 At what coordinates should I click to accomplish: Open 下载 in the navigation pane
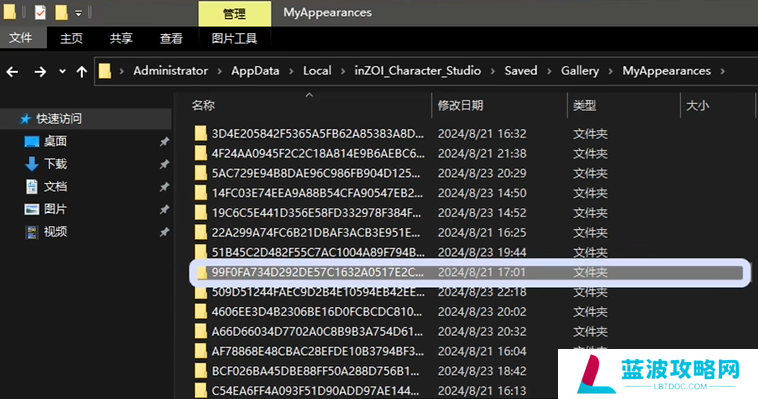[x=55, y=164]
